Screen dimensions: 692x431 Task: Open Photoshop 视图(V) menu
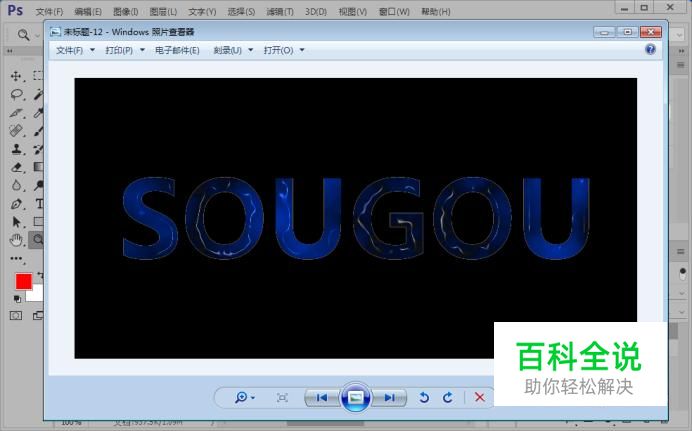click(x=353, y=12)
